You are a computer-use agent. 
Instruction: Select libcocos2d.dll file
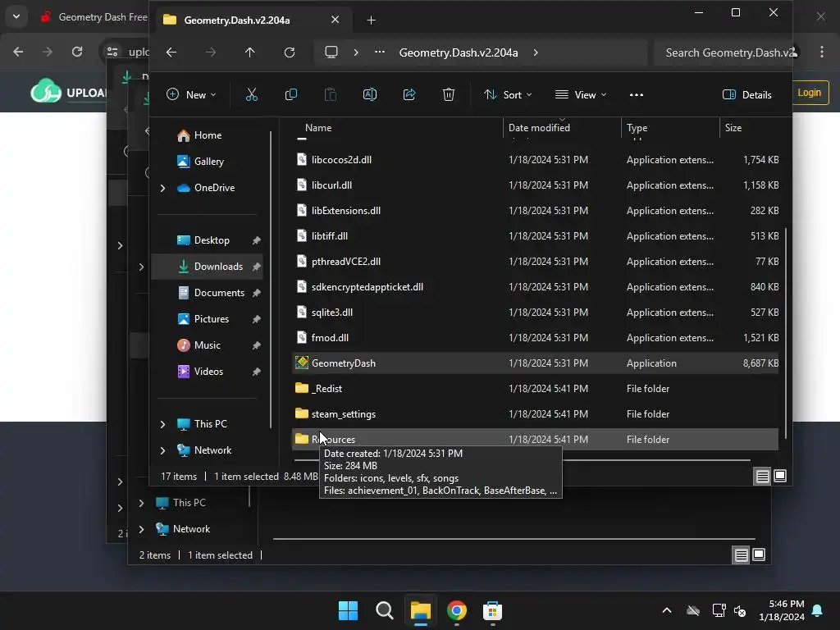535,160
